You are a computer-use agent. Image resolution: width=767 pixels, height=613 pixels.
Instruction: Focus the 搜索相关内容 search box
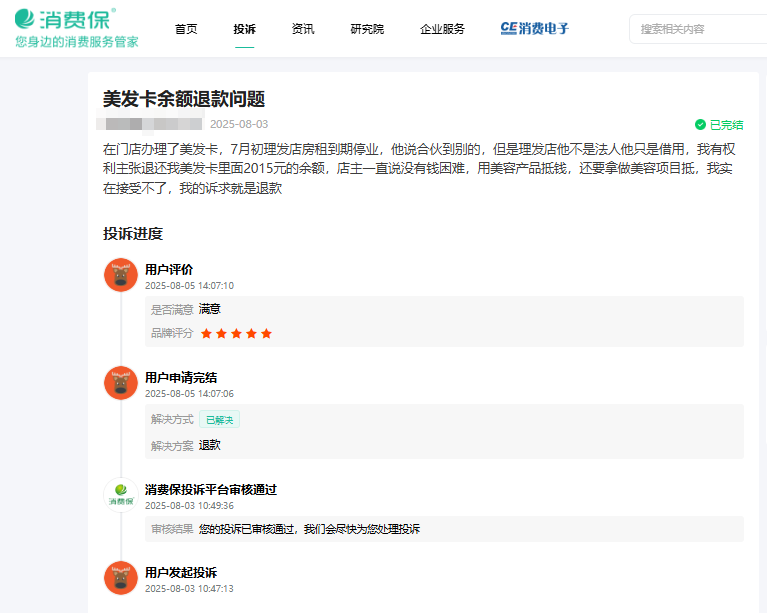(x=700, y=29)
